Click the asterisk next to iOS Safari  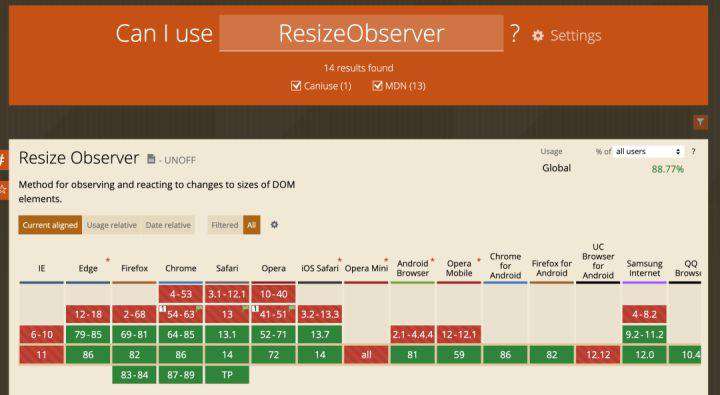[340, 260]
